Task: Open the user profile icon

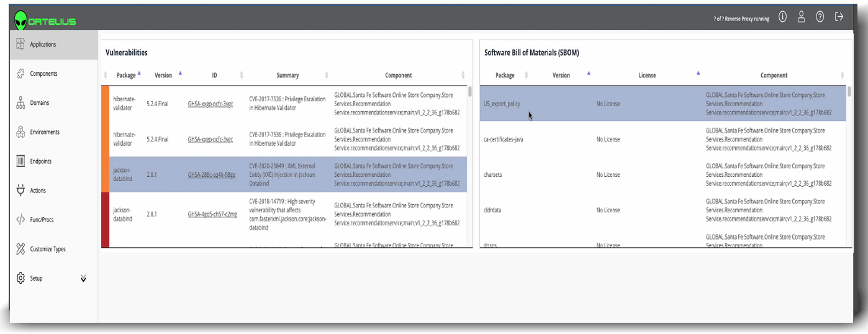Action: (x=801, y=17)
